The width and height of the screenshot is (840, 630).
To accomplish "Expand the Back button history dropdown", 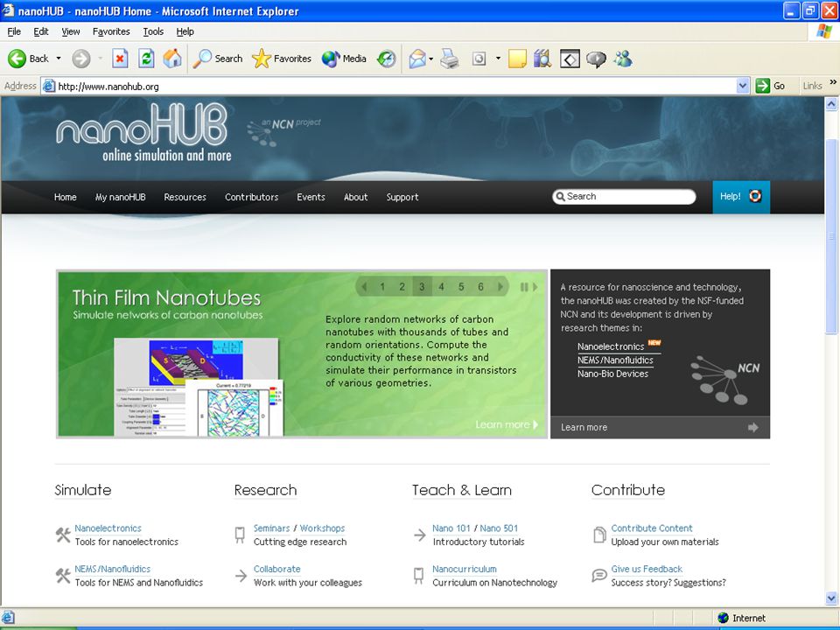I will coord(59,59).
